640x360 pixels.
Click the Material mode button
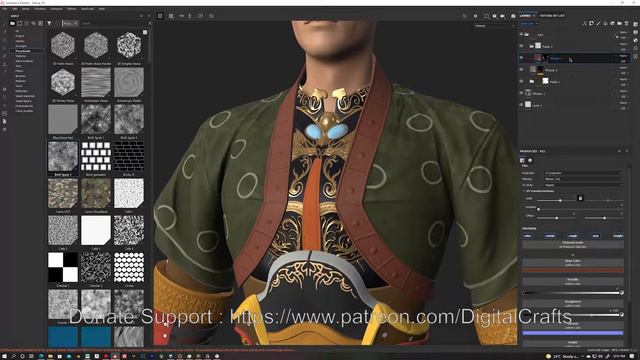(x=573, y=244)
